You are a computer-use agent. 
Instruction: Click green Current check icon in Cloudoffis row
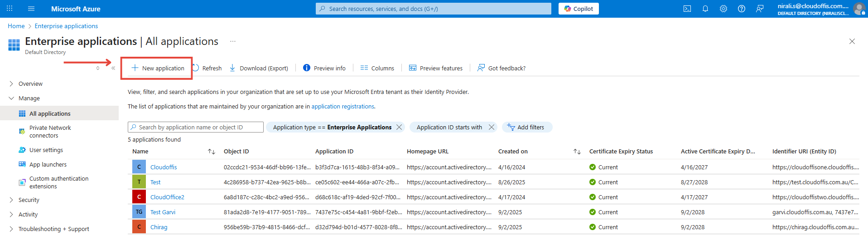click(593, 167)
